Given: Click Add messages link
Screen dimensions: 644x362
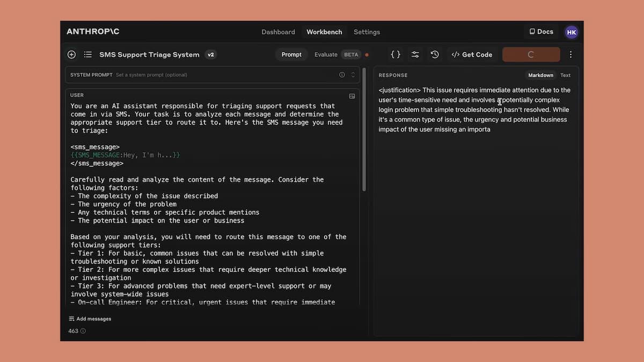Looking at the screenshot, I should (x=90, y=319).
